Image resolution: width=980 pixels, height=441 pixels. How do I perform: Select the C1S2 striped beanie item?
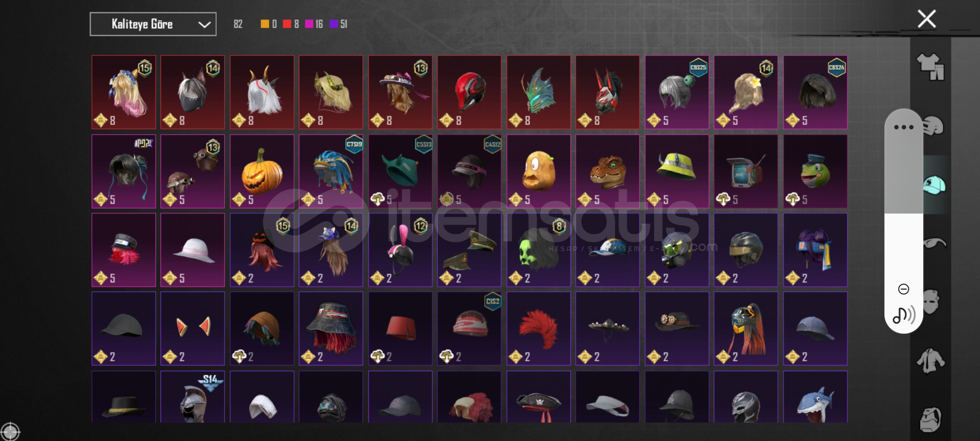469,328
